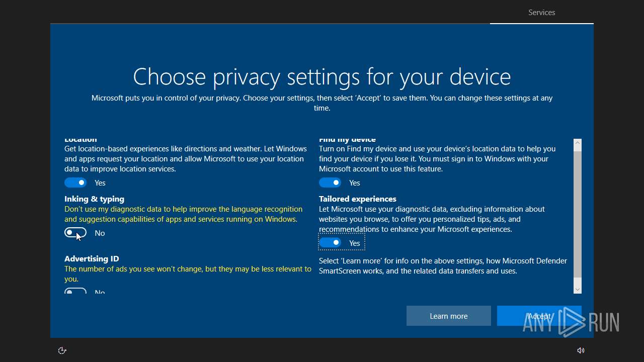The height and width of the screenshot is (362, 644).
Task: Click the Find my device description text
Action: 437,159
